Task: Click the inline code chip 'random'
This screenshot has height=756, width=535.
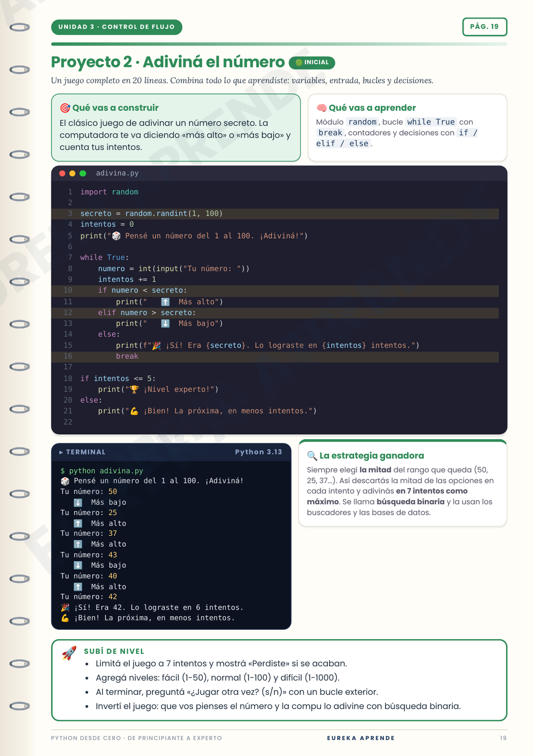Action: click(x=362, y=122)
